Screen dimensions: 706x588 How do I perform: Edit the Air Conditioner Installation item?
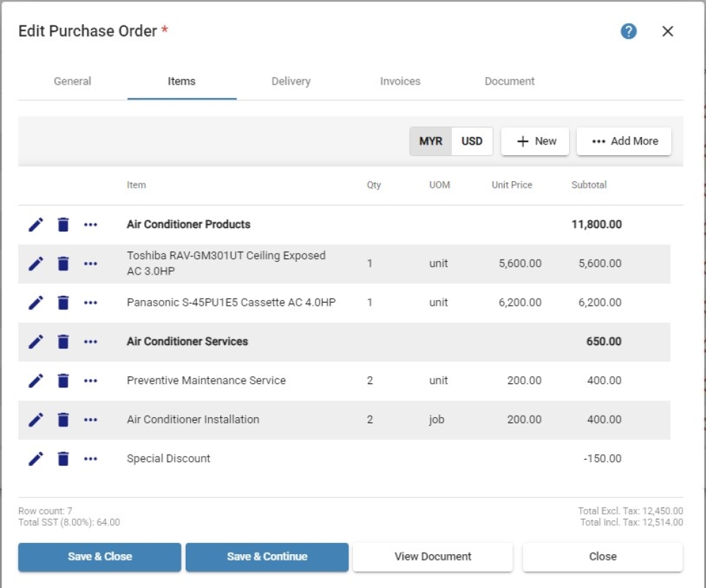36,419
